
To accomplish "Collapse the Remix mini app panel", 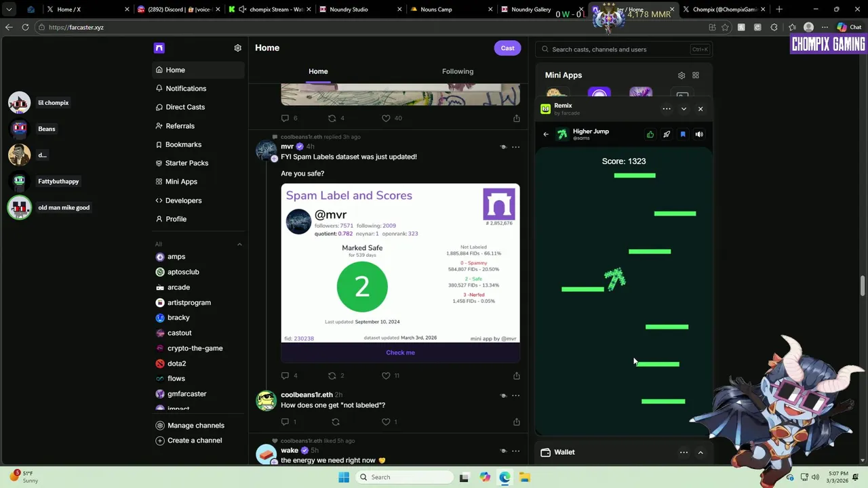I will [x=684, y=108].
